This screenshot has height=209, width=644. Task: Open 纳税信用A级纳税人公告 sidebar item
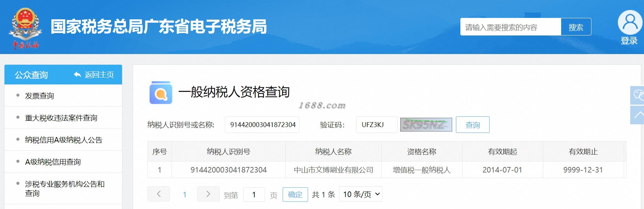63,140
